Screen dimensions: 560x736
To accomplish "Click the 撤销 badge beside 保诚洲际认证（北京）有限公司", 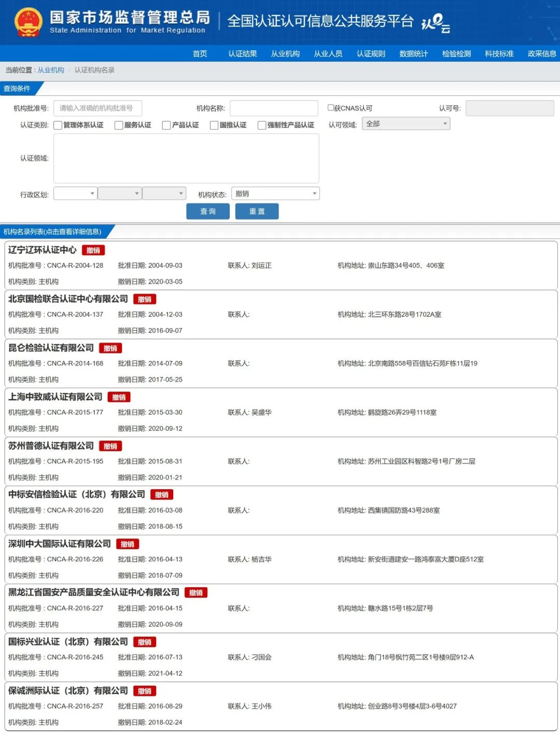I will pos(145,691).
